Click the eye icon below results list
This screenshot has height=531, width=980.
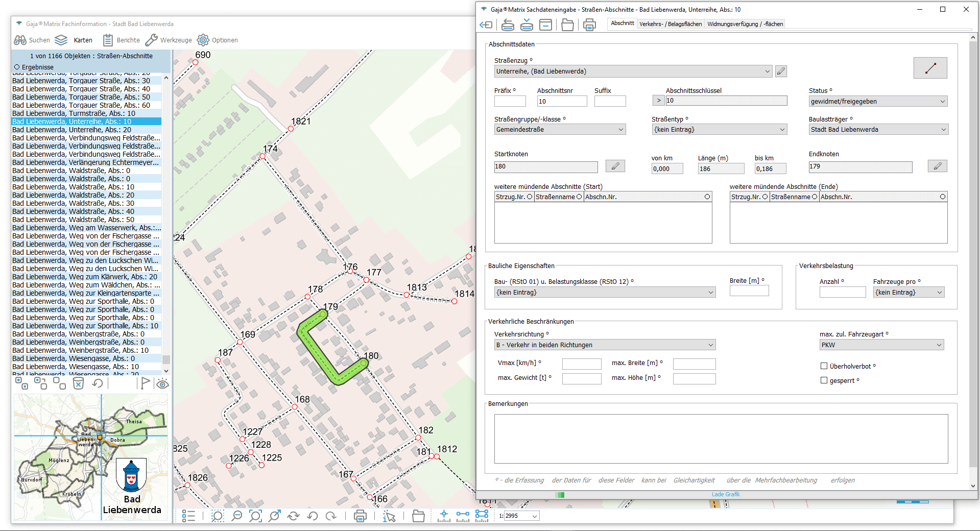coord(162,384)
